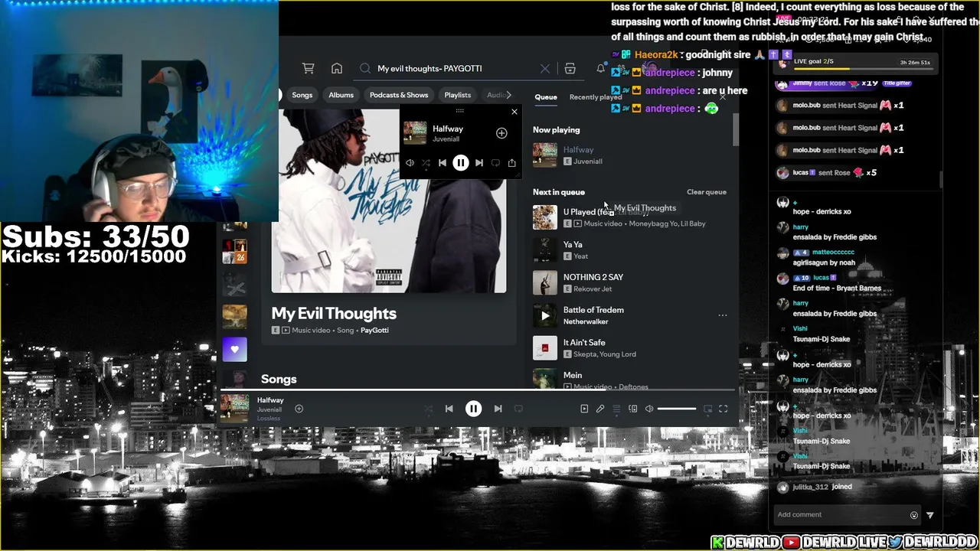This screenshot has height=551, width=980.
Task: Close the queue side panel
Action: pyautogui.click(x=722, y=97)
